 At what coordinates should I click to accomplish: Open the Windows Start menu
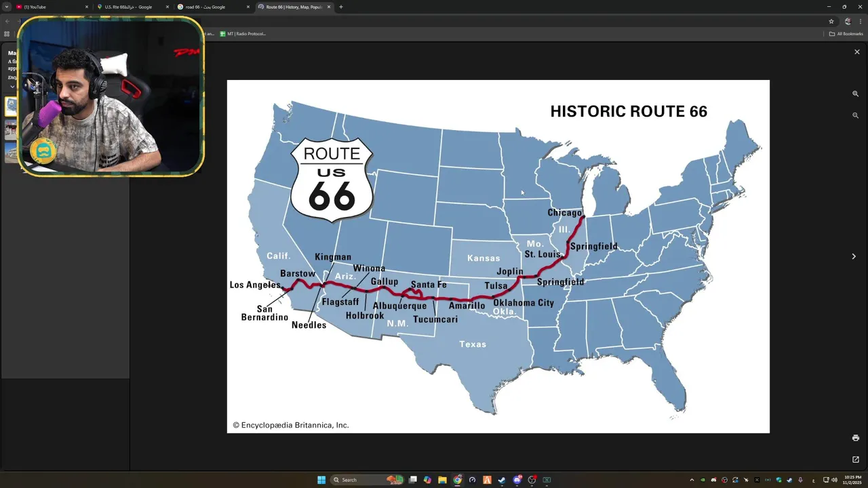(x=321, y=480)
